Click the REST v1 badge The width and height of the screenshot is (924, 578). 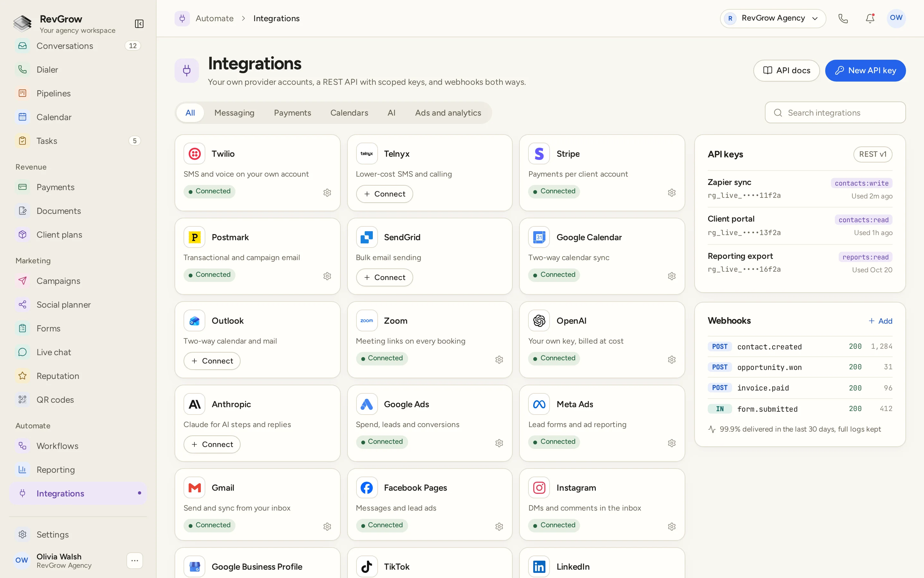[872, 154]
